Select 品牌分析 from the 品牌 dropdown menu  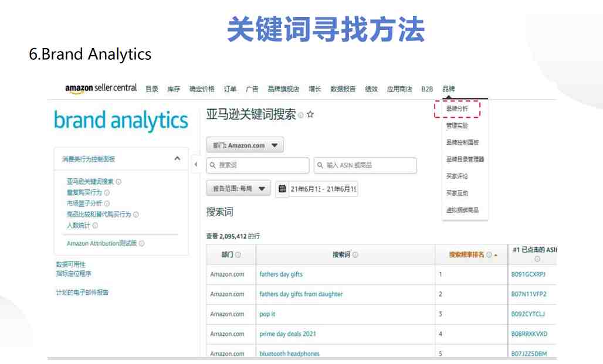pos(457,109)
